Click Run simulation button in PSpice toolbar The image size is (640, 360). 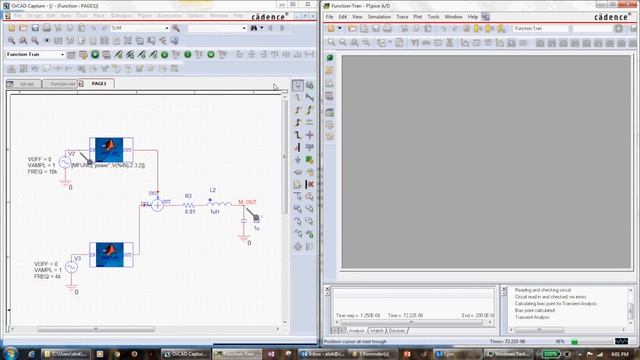click(619, 28)
